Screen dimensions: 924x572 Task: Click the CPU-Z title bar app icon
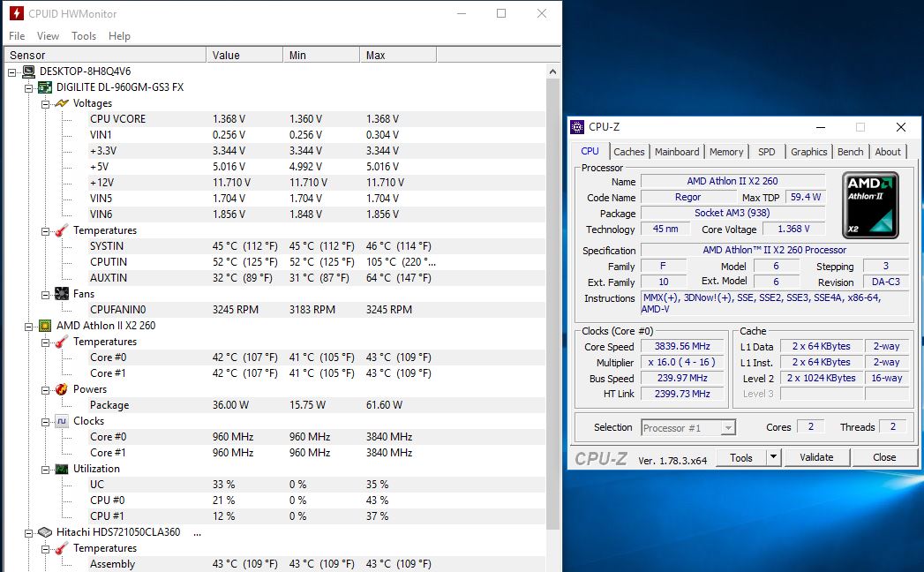[577, 127]
